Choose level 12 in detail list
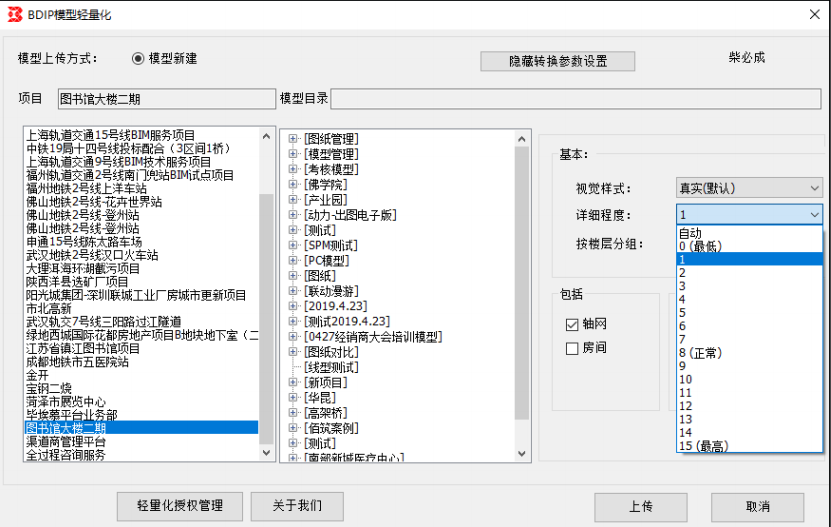Screen dimensions: 831x527 749,406
